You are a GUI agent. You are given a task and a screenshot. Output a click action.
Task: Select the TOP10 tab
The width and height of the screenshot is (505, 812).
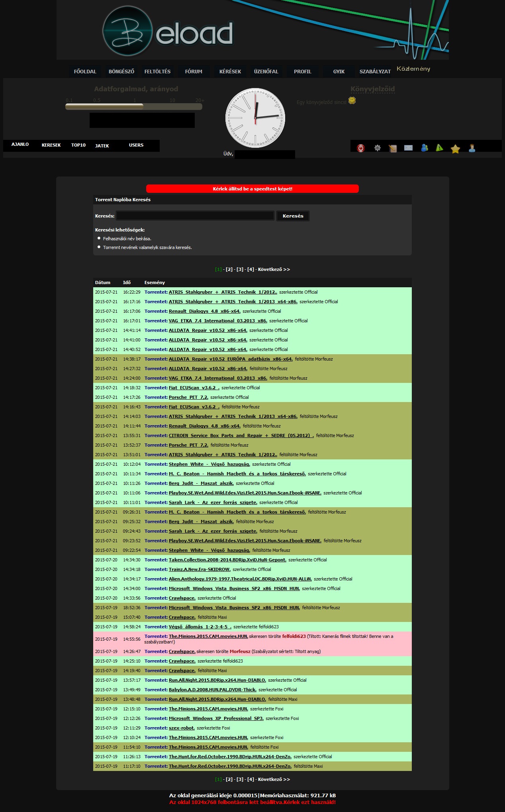[x=78, y=145]
